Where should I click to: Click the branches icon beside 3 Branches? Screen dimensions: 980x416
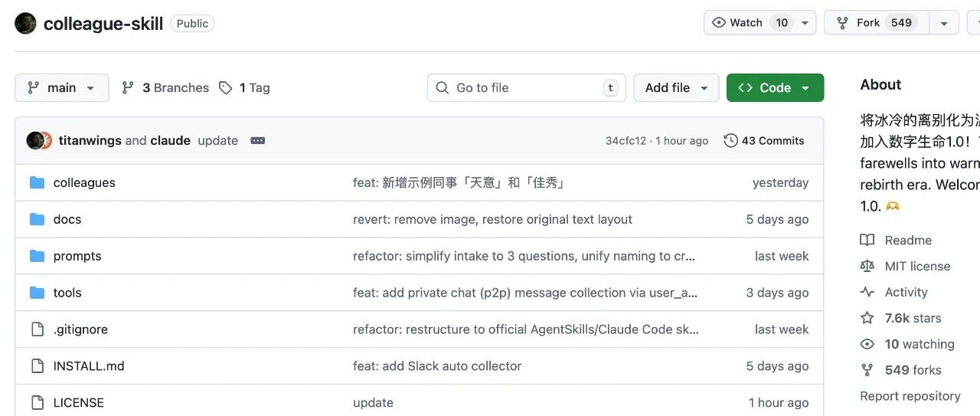click(x=128, y=87)
